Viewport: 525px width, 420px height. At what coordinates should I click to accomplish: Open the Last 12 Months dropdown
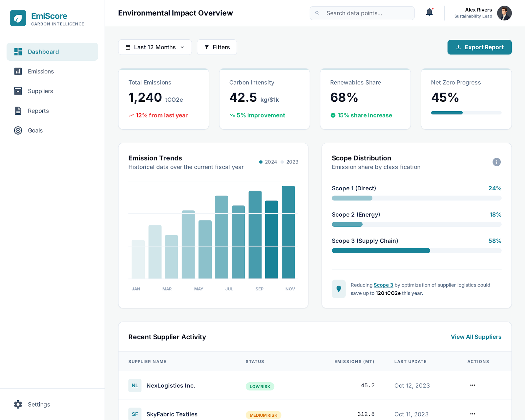point(155,47)
